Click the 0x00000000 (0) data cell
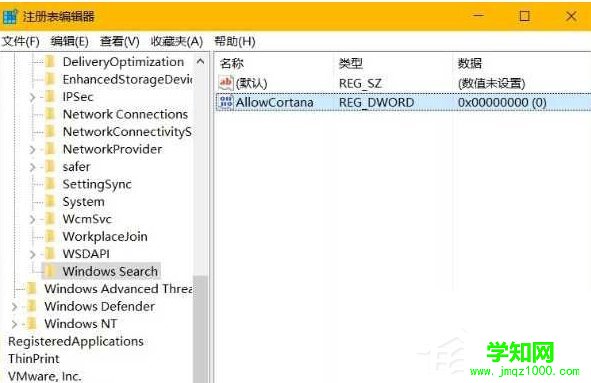Image resolution: width=591 pixels, height=383 pixels. pyautogui.click(x=502, y=102)
